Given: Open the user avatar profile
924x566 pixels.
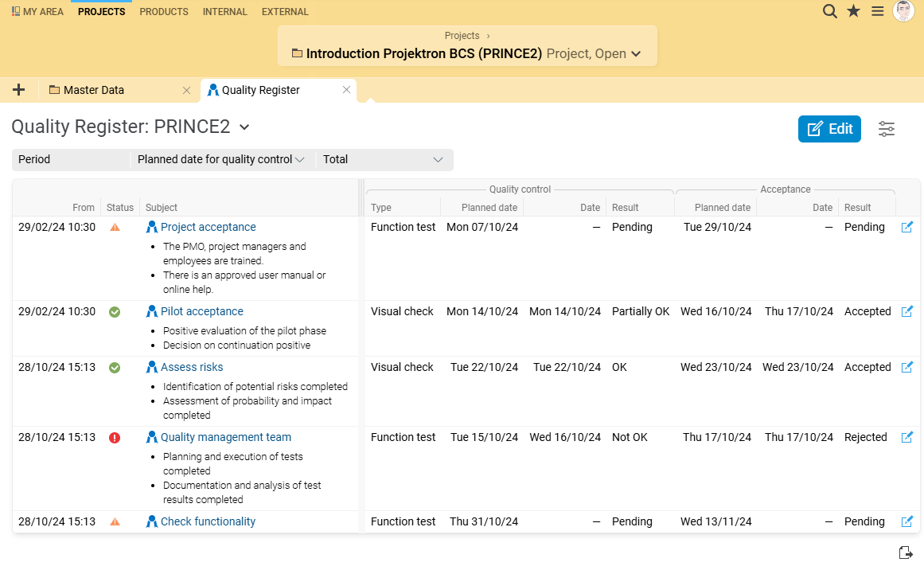Looking at the screenshot, I should (903, 11).
